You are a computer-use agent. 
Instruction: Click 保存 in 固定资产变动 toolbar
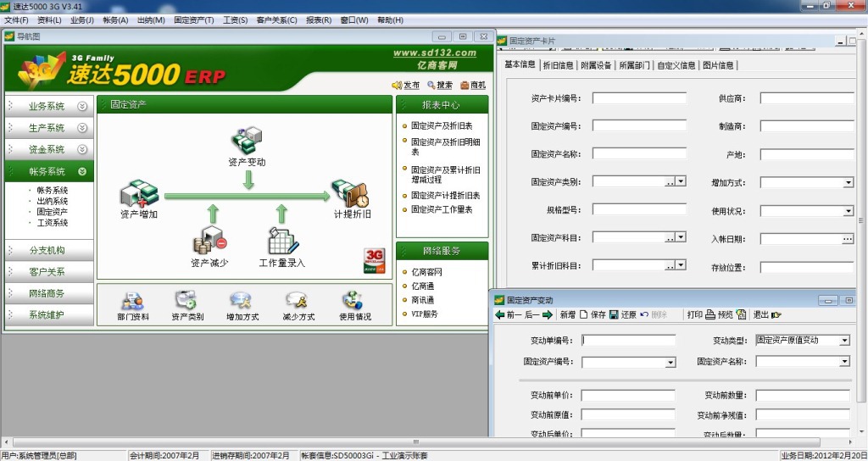pos(604,314)
